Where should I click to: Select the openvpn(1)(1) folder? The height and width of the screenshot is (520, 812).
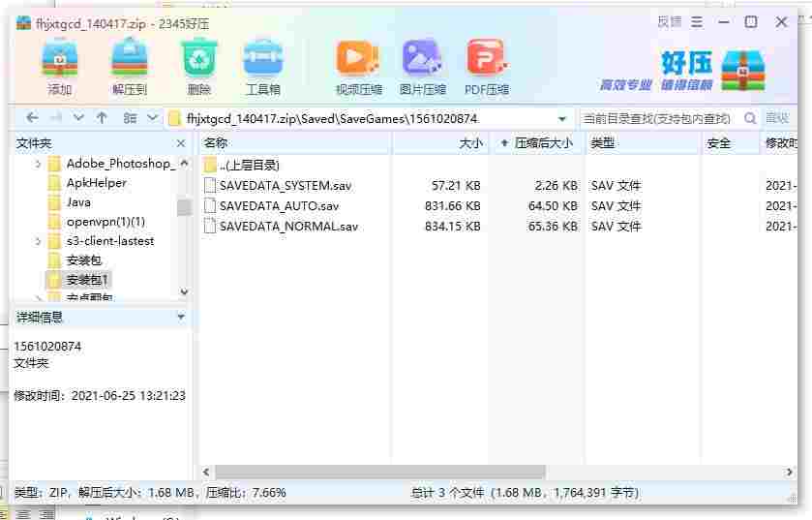tap(105, 222)
